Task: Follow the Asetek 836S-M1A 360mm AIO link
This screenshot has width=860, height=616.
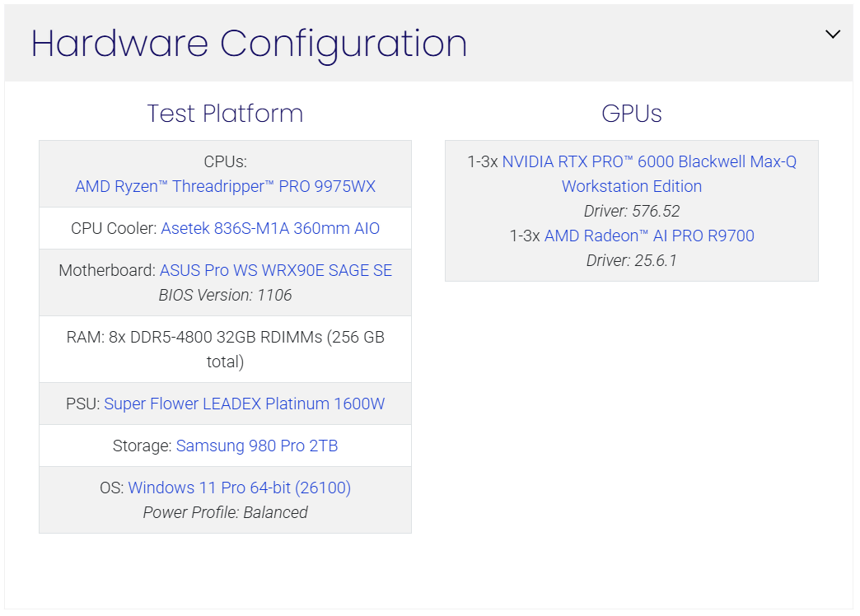Action: point(270,228)
